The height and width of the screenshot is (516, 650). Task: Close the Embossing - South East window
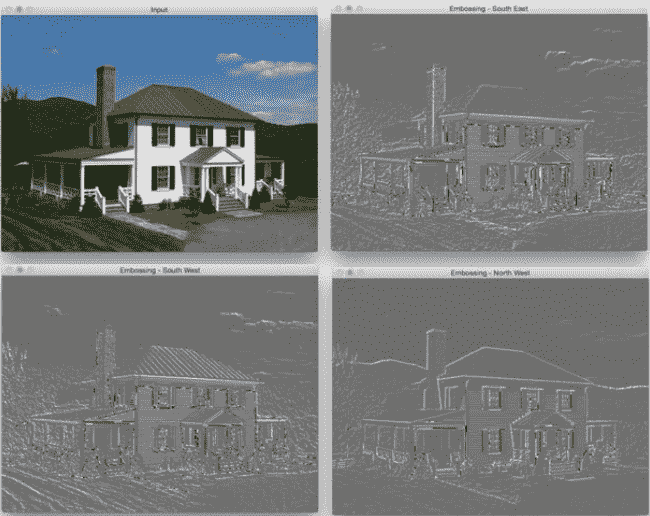(338, 9)
